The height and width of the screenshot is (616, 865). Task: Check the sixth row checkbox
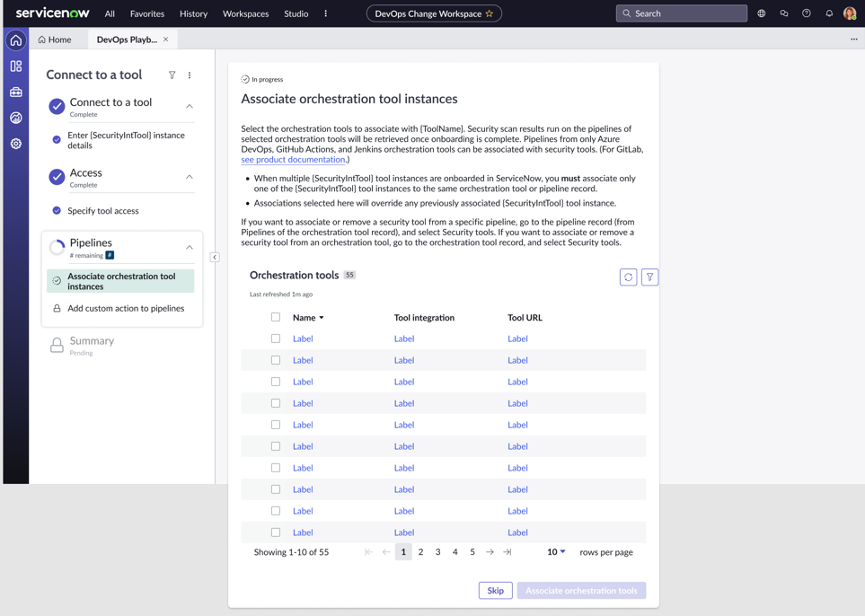coord(275,446)
